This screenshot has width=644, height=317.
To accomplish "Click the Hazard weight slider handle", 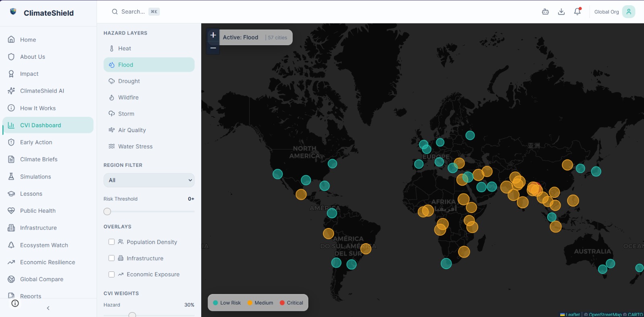I will pos(132,315).
